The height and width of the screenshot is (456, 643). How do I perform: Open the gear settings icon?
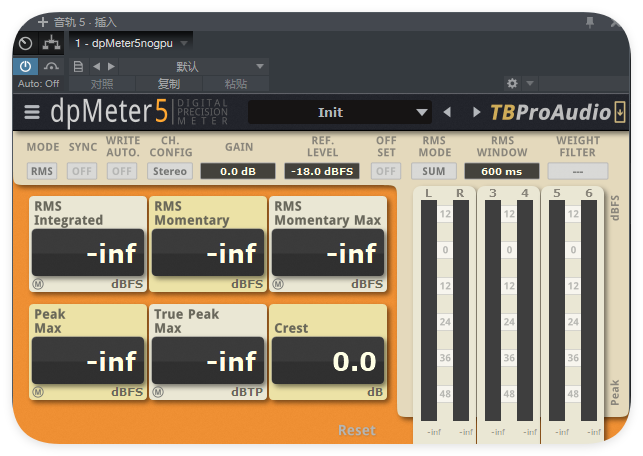pyautogui.click(x=512, y=84)
